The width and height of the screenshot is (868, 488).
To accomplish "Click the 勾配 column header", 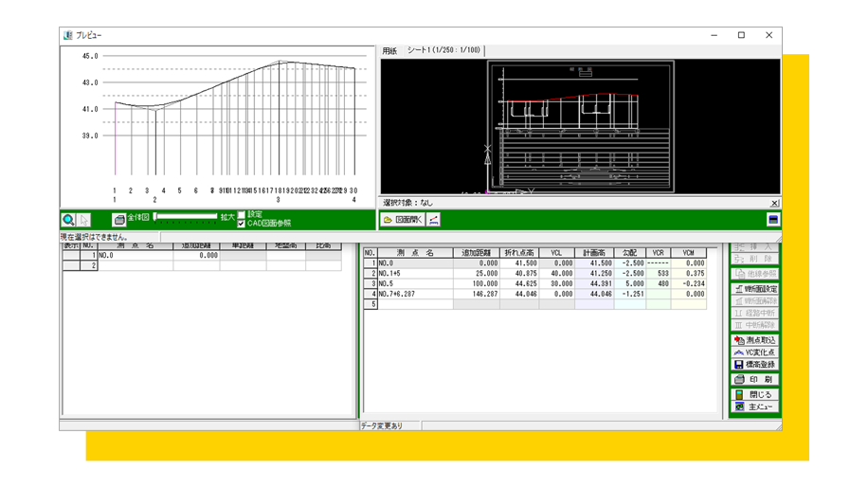I will click(630, 253).
